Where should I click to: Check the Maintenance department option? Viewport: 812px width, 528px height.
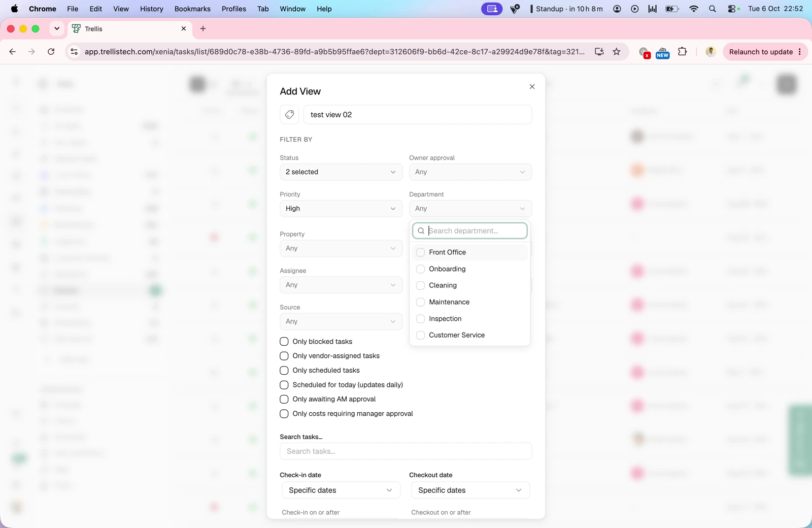tap(420, 302)
